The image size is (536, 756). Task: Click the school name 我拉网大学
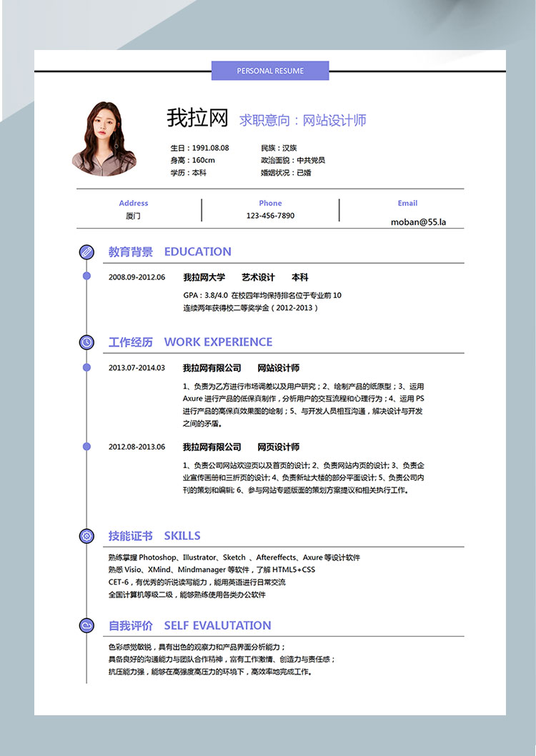click(x=204, y=277)
